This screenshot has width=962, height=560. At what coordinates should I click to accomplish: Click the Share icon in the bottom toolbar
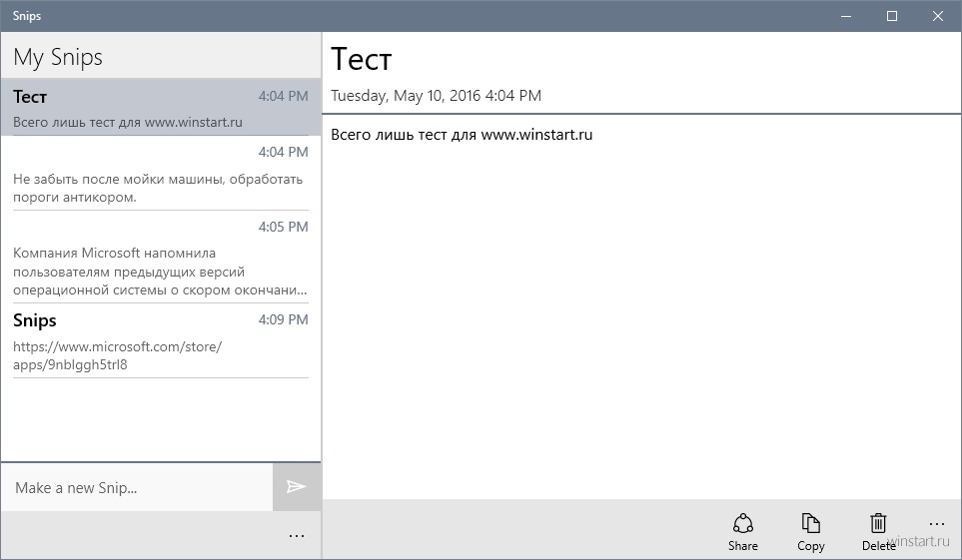(x=743, y=523)
